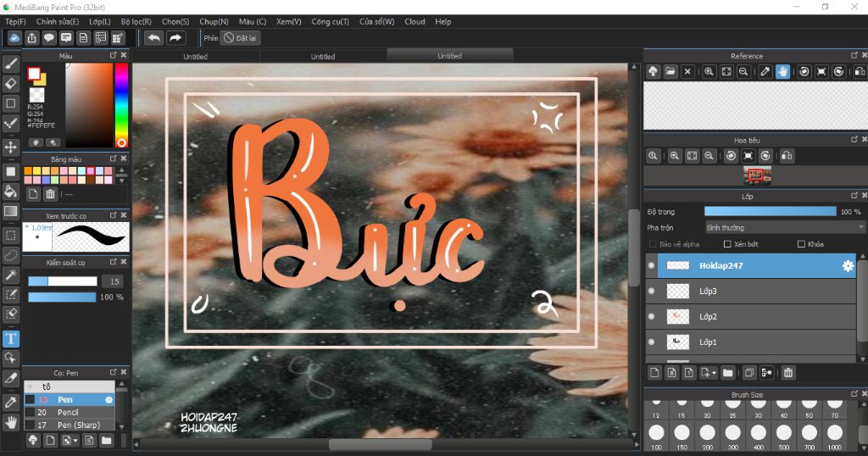Viewport: 868px width, 456px height.
Task: Toggle Khóa lock checkbox
Action: tap(801, 244)
